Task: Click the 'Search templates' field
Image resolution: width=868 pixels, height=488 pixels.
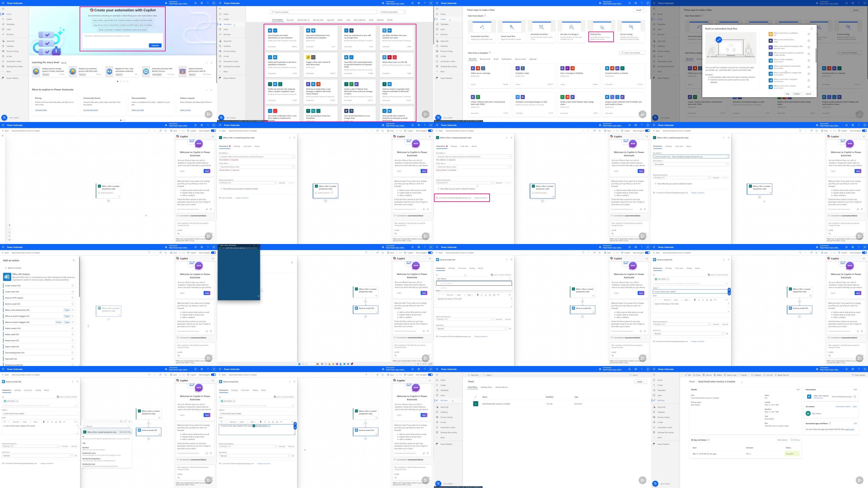Action: point(324,12)
